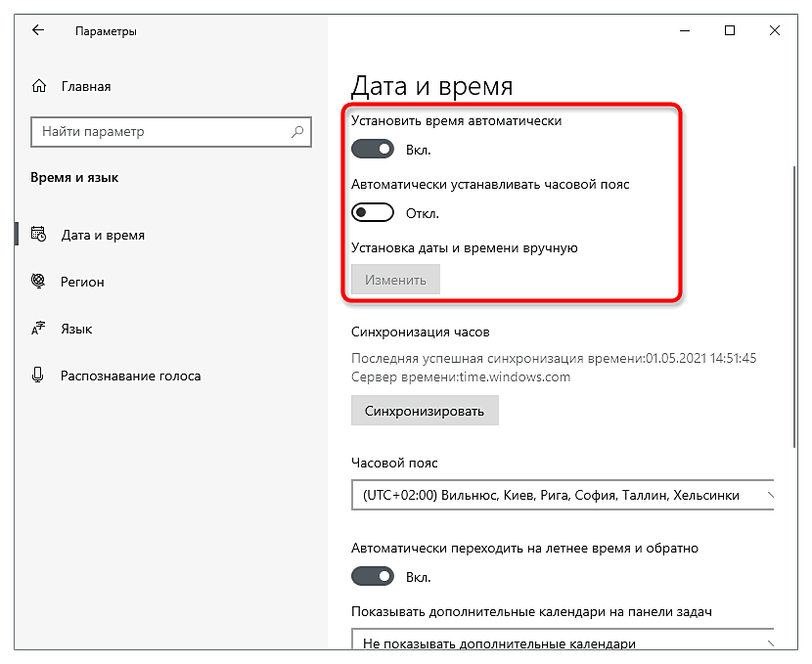
Task: Enable Автоматически устанавливать часовой пояс switch
Action: tap(372, 213)
